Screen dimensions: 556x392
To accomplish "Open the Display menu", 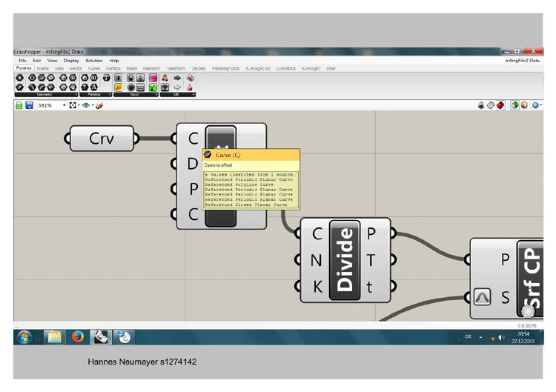I will (x=71, y=61).
